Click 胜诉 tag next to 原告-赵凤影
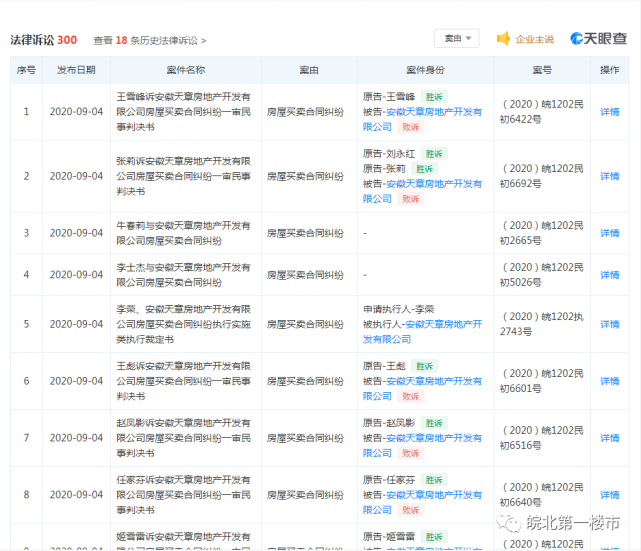This screenshot has width=641, height=551. (x=434, y=423)
